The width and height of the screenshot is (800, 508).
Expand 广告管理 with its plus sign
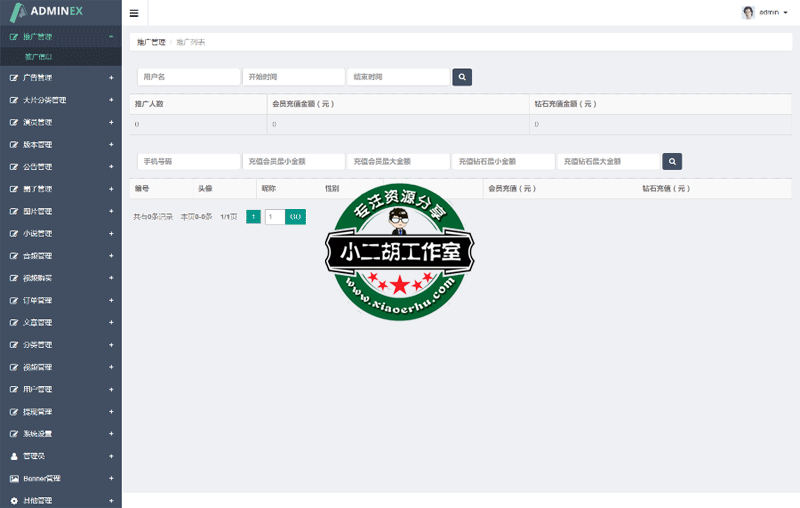111,77
